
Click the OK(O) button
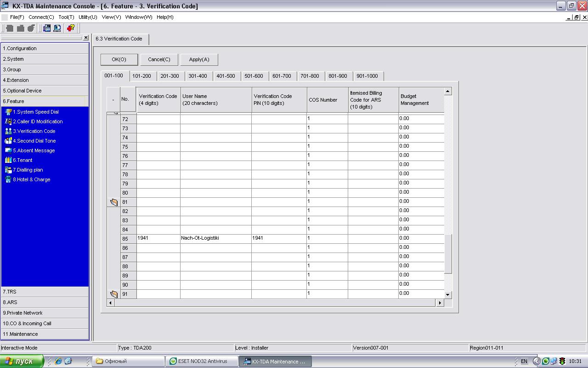(119, 59)
